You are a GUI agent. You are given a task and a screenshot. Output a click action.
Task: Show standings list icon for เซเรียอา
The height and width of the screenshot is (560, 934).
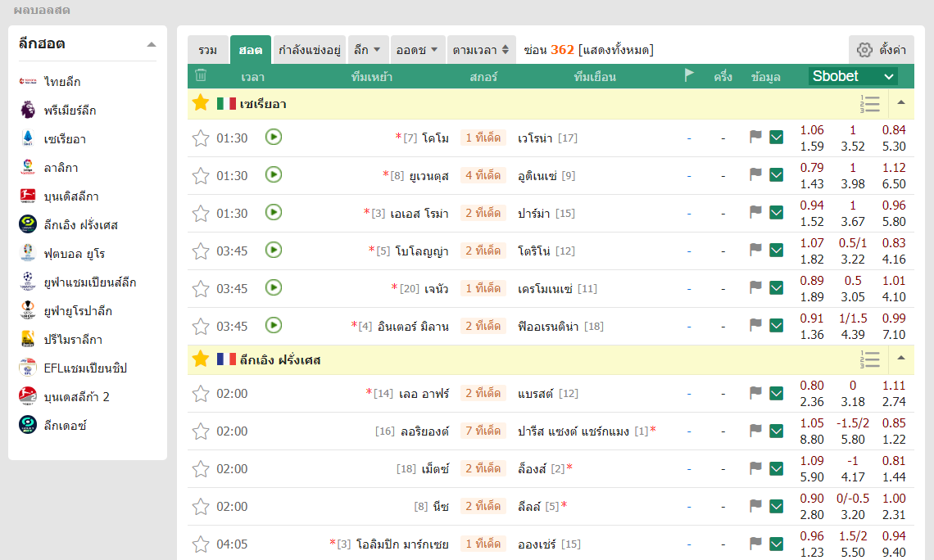tap(870, 104)
